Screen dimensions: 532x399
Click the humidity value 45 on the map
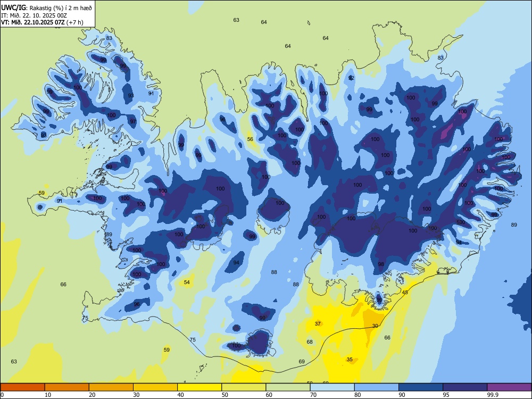pyautogui.click(x=405, y=293)
